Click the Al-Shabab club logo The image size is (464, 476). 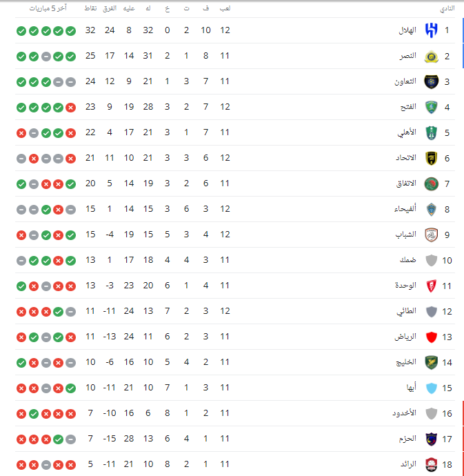(x=431, y=235)
